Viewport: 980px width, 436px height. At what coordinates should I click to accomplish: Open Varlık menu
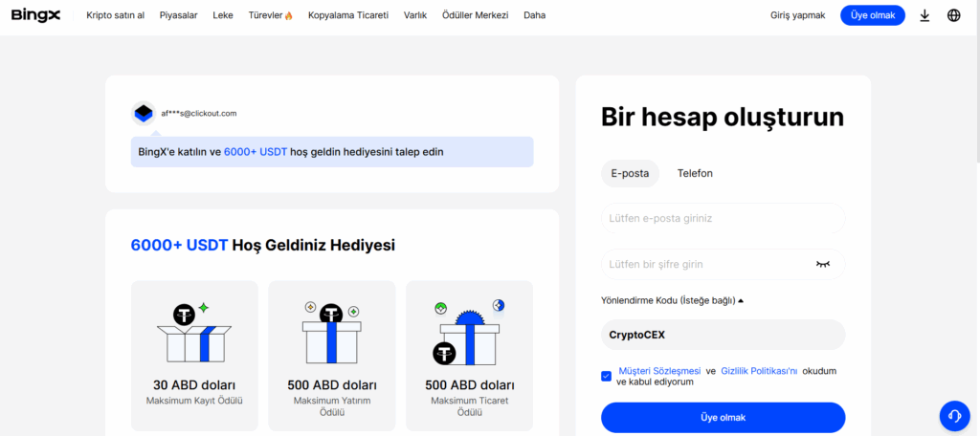[x=415, y=15]
